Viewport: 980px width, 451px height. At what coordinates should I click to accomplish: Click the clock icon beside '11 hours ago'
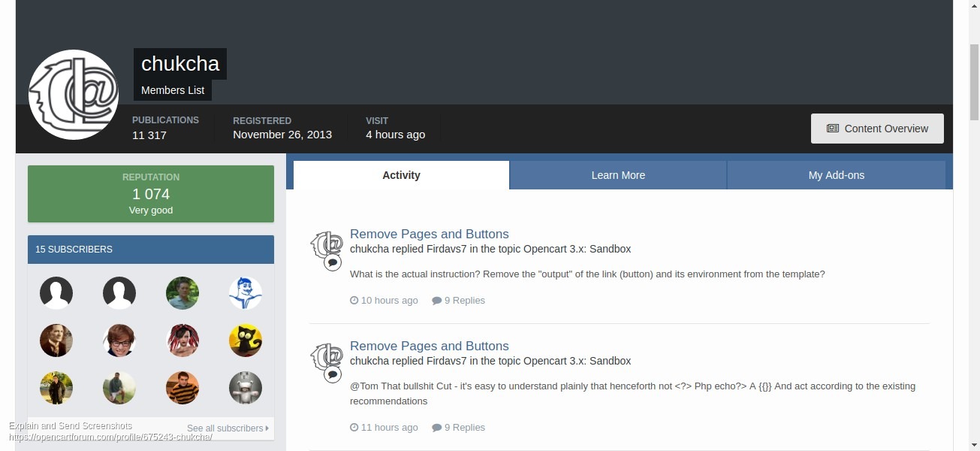pyautogui.click(x=354, y=428)
